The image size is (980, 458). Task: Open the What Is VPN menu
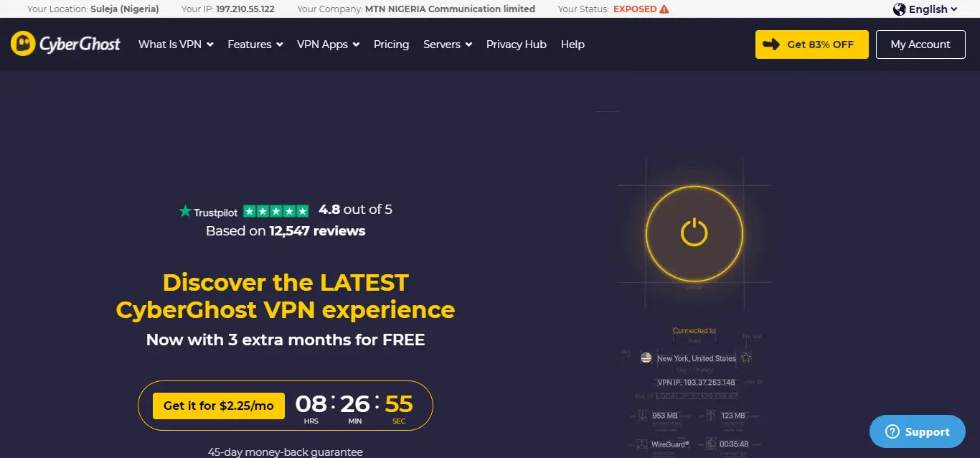coord(176,44)
